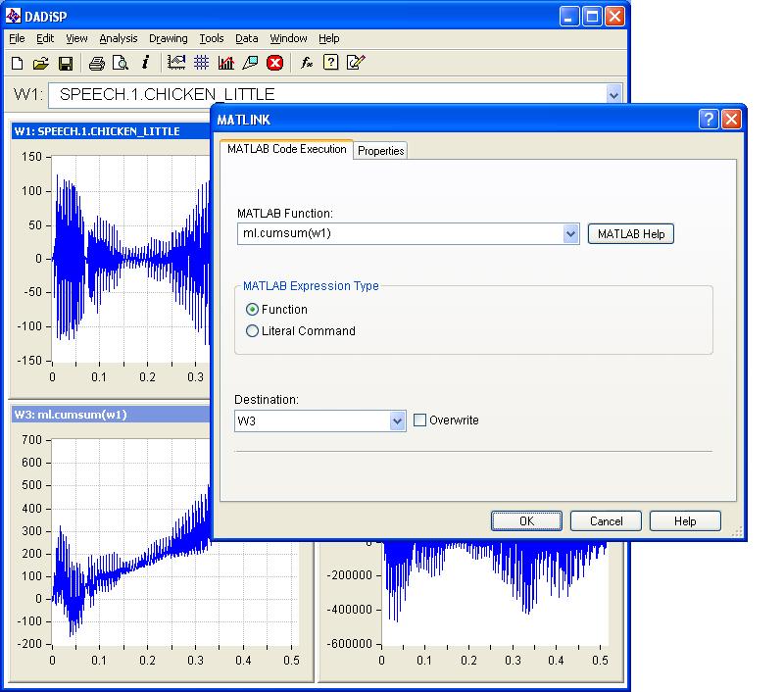
Task: Switch to the Properties tab
Action: click(x=380, y=151)
